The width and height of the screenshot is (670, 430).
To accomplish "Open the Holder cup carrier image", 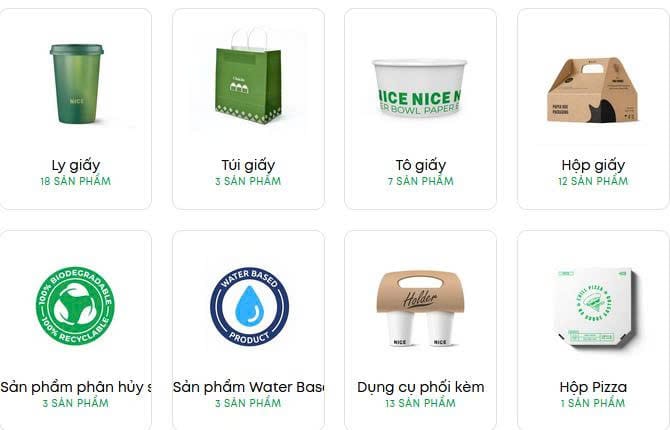I will [420, 308].
